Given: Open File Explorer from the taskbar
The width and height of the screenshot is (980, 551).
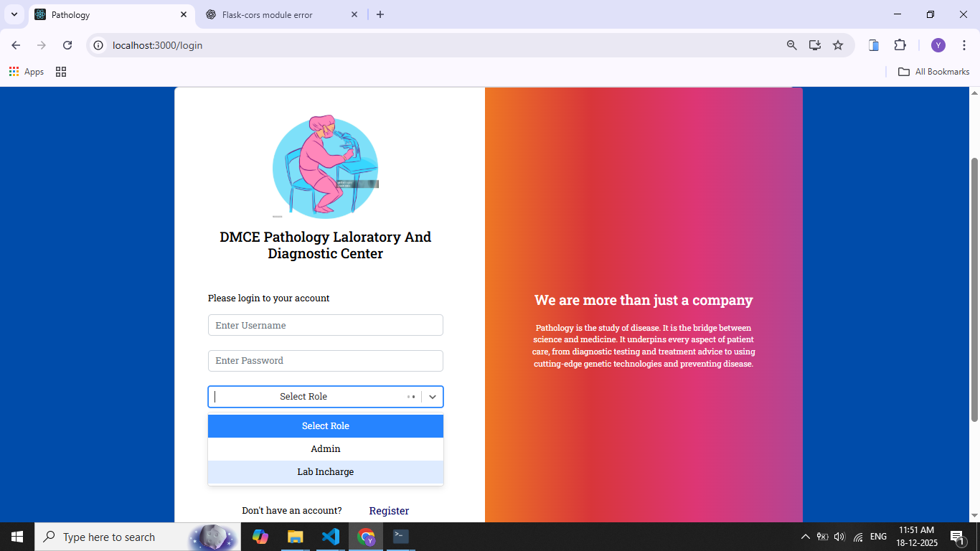Looking at the screenshot, I should 295,537.
